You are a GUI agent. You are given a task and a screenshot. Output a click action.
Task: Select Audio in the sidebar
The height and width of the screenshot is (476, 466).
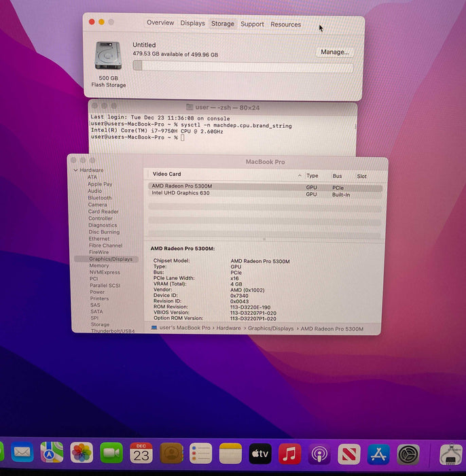tap(94, 191)
